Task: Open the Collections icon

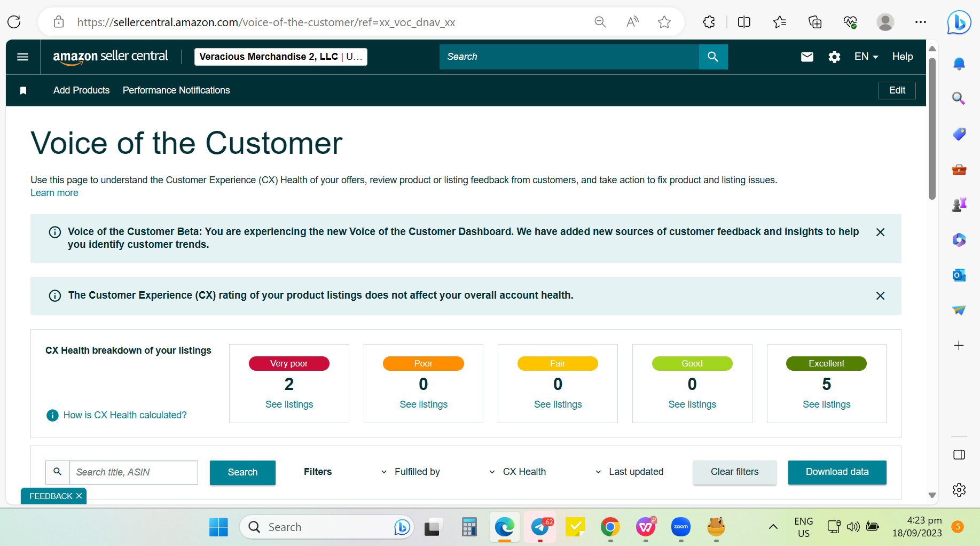Action: click(x=815, y=22)
